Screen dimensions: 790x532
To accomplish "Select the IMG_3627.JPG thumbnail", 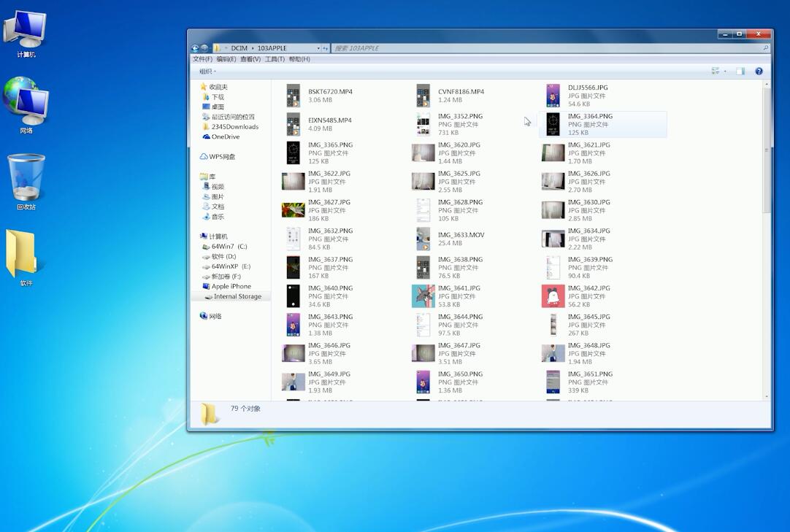I will point(294,210).
